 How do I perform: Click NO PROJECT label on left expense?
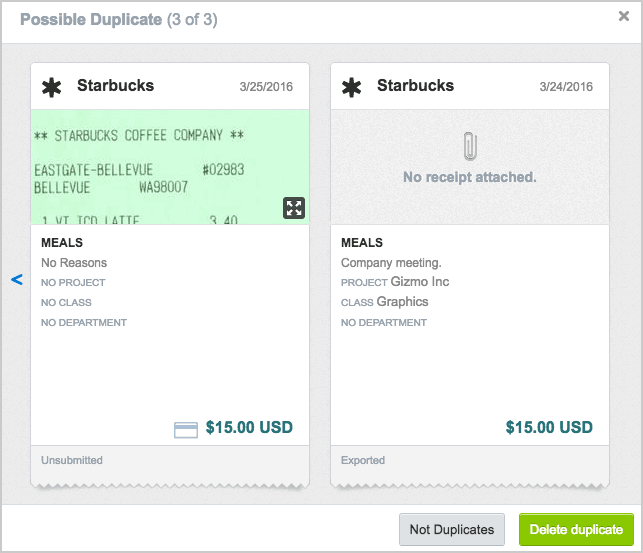[73, 282]
